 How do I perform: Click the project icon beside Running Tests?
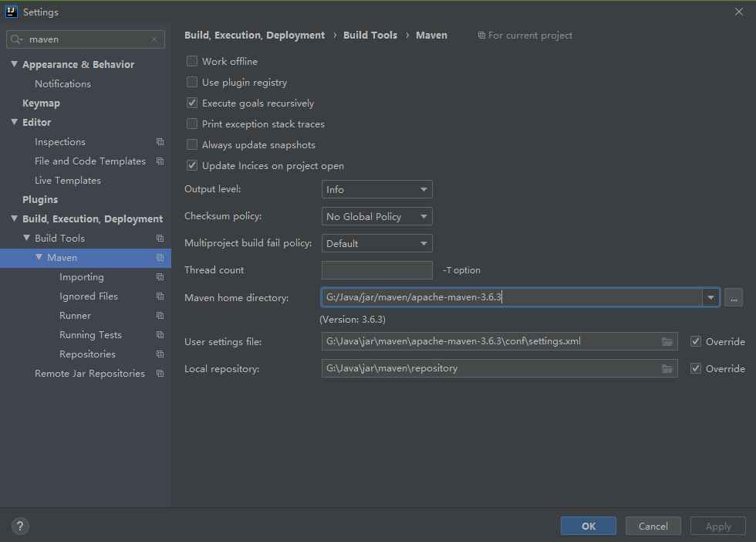coord(160,335)
